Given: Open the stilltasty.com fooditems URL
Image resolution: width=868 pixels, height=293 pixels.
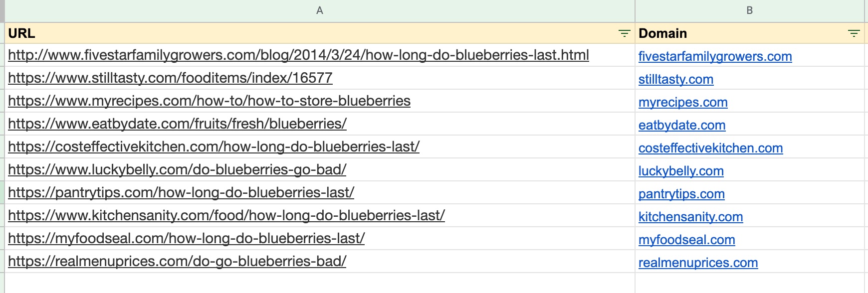Looking at the screenshot, I should [x=170, y=78].
